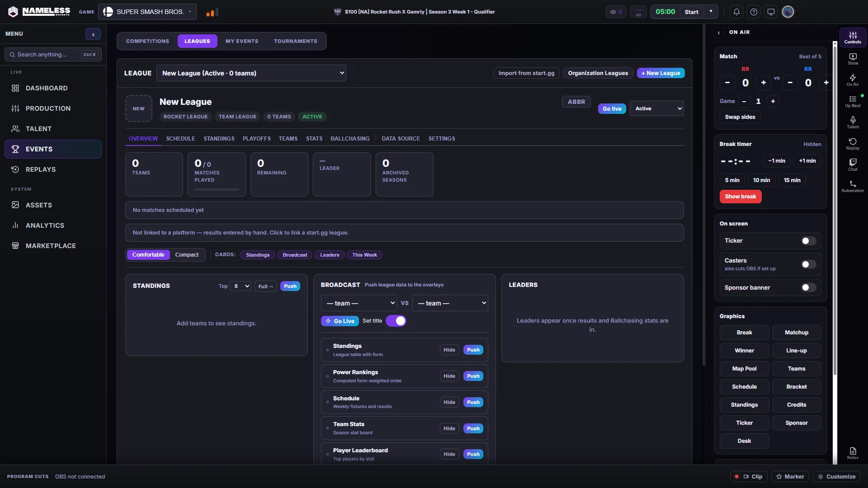Click Swap sides button

pos(740,117)
